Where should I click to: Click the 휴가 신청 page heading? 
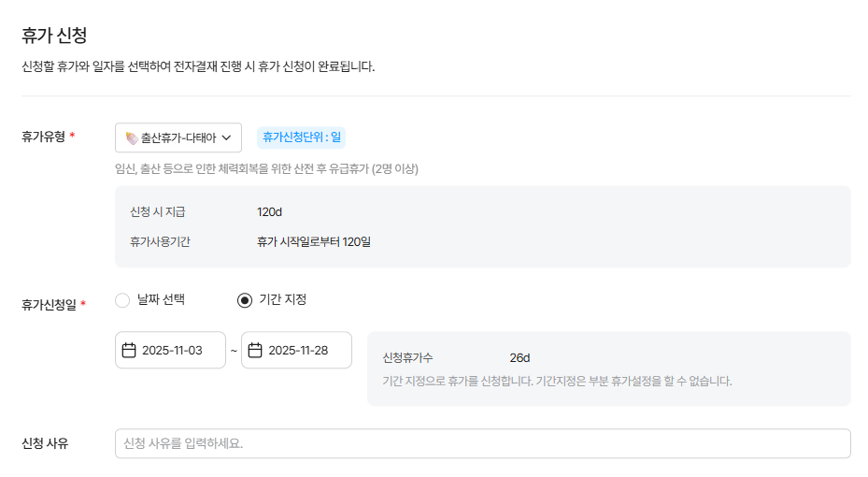[x=54, y=36]
